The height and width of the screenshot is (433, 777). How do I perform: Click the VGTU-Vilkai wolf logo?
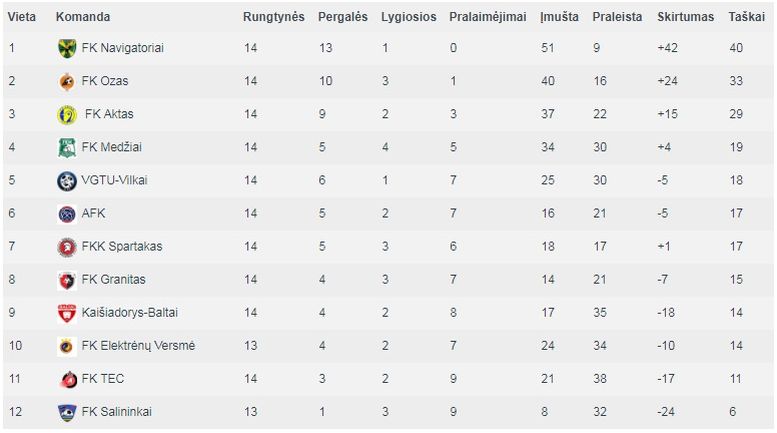tap(67, 181)
